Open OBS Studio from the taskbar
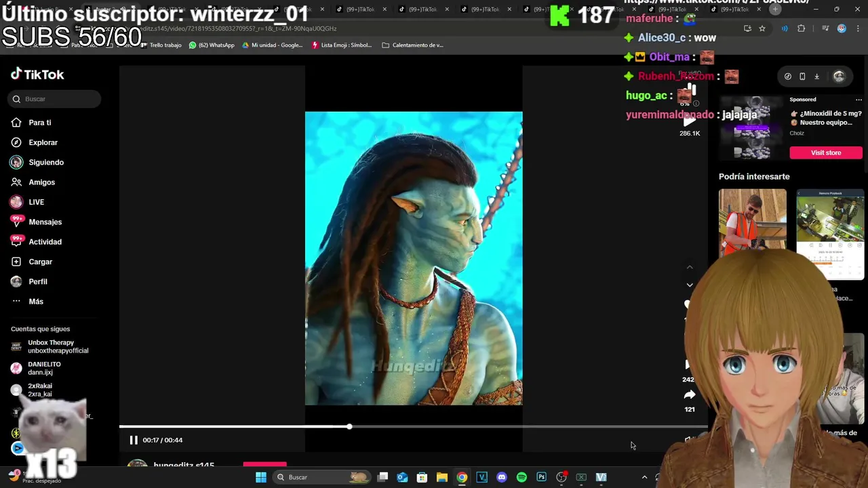 tap(561, 477)
